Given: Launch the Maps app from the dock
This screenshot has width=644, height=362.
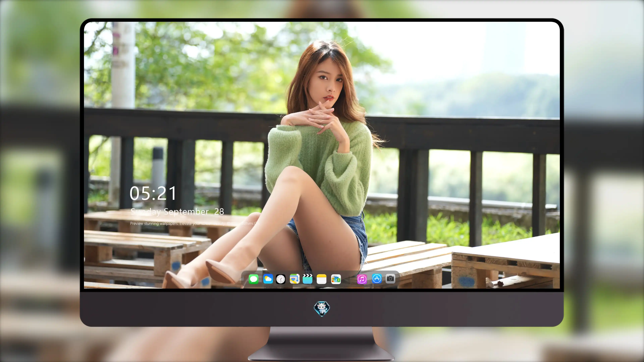Looking at the screenshot, I should (x=294, y=279).
